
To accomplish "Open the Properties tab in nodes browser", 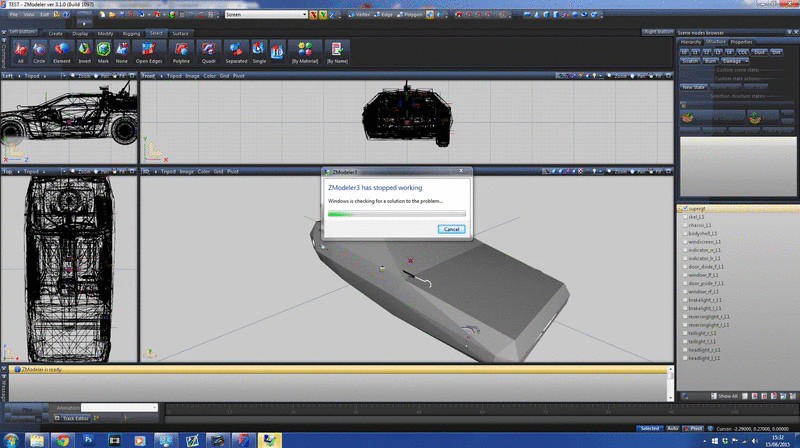I will 741,42.
